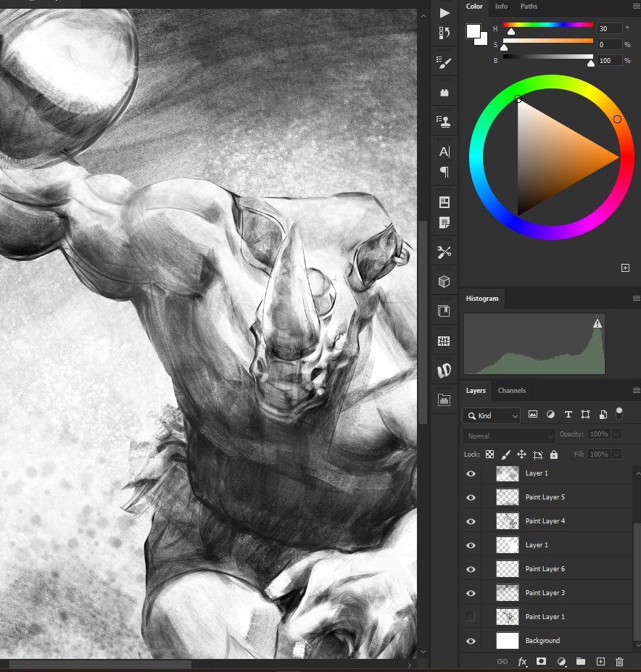Viewport: 641px width, 672px height.
Task: Filter layers by shape layers icon
Action: pos(585,414)
